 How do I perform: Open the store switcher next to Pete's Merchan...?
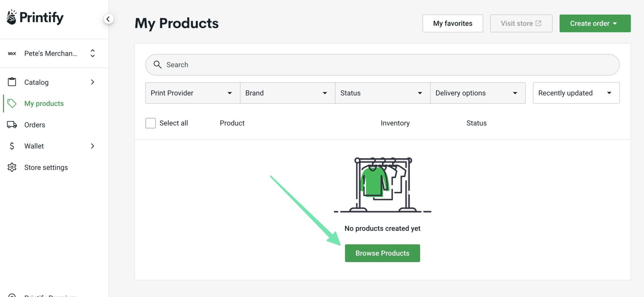(x=92, y=53)
